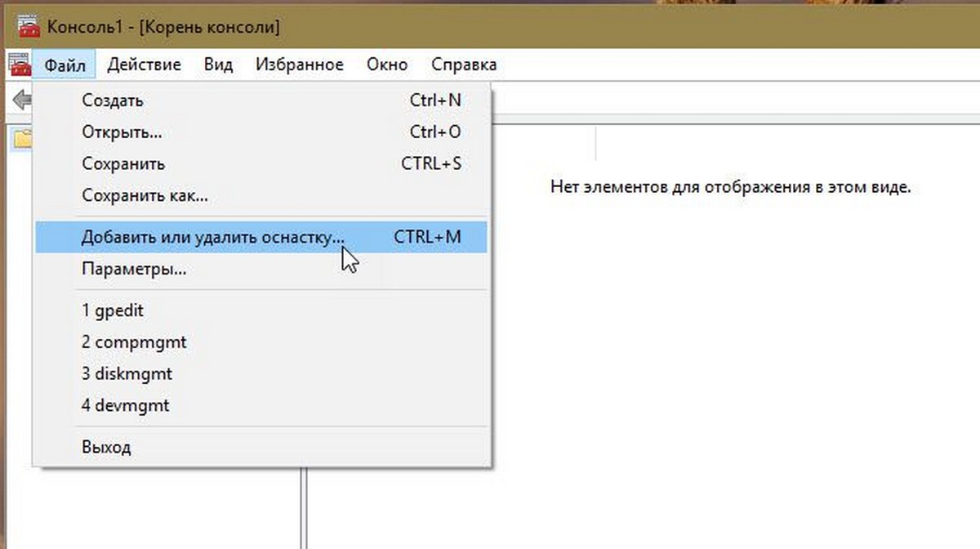
Task: Select the console root folder icon
Action: pyautogui.click(x=23, y=139)
